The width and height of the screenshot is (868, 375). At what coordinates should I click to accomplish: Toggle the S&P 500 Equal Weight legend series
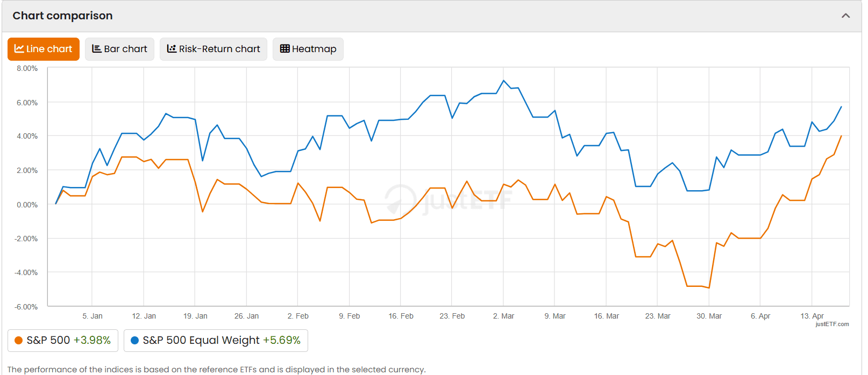(x=216, y=341)
